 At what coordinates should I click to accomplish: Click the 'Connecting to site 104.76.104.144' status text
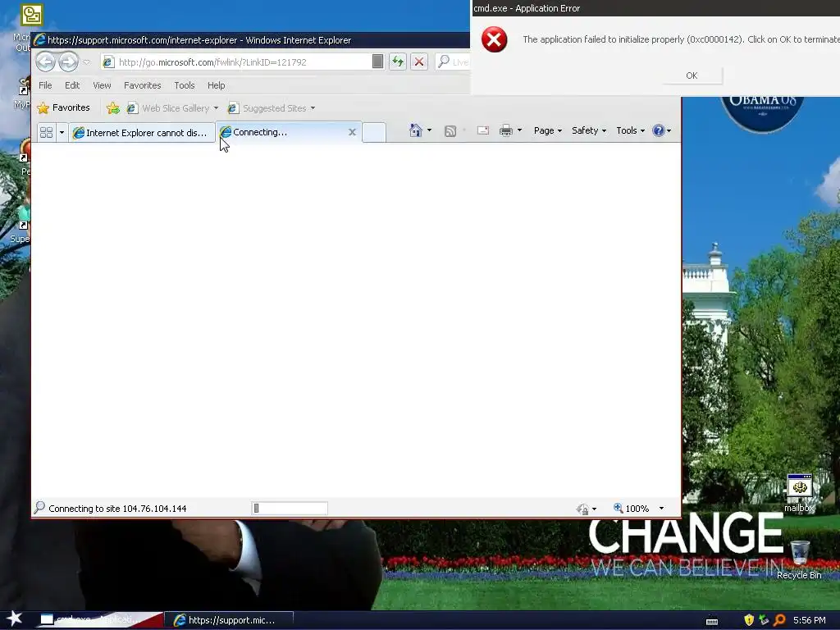(117, 509)
